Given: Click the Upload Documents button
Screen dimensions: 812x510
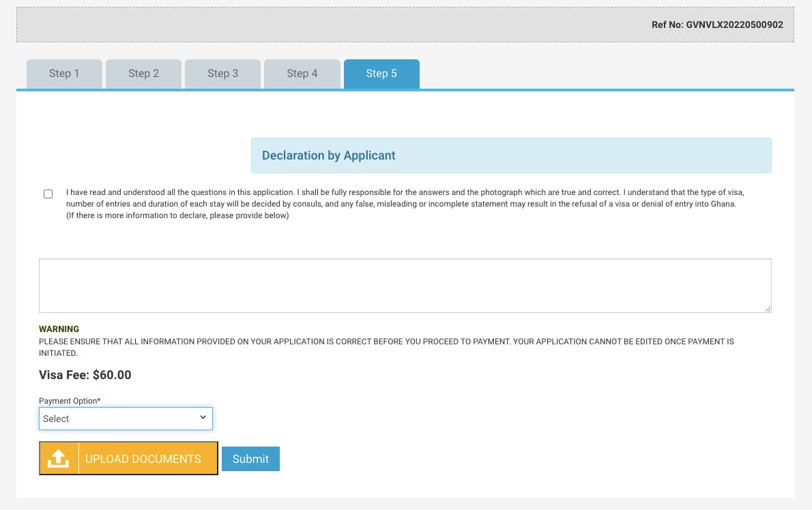Looking at the screenshot, I should pos(128,458).
